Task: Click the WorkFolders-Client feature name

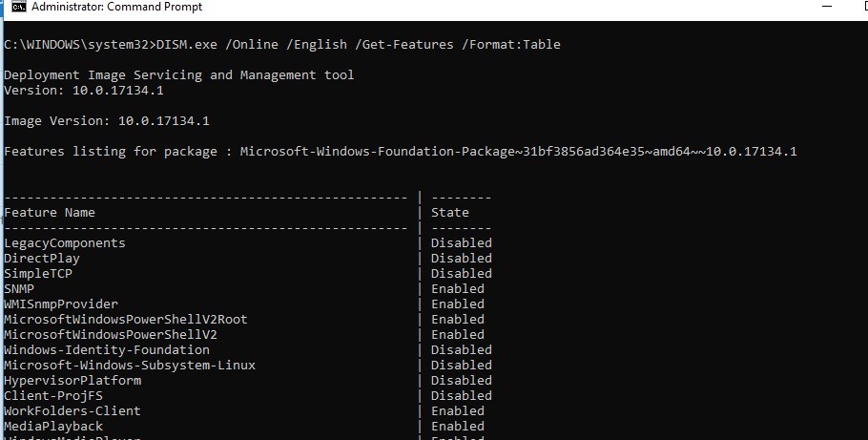Action: tap(72, 410)
